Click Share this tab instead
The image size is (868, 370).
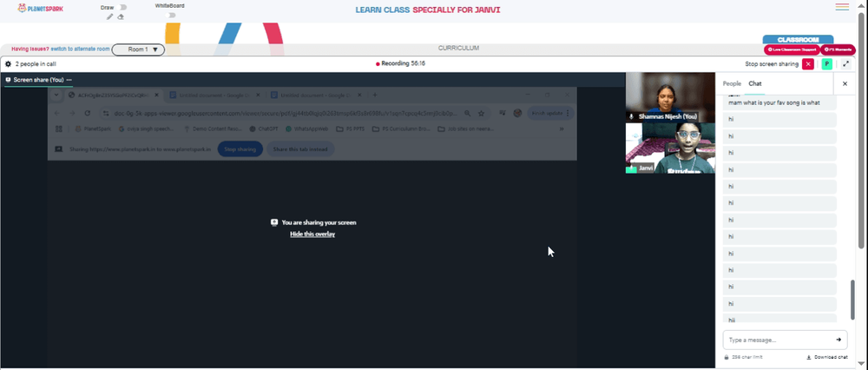300,149
